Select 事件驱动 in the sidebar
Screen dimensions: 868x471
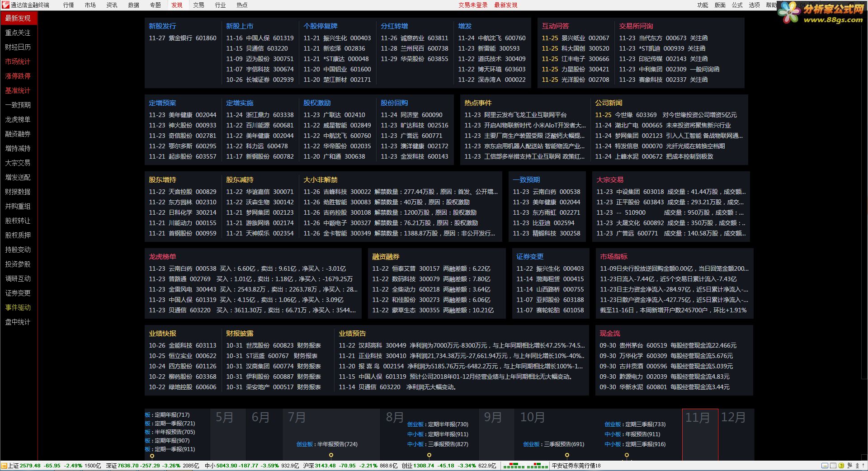tap(19, 307)
